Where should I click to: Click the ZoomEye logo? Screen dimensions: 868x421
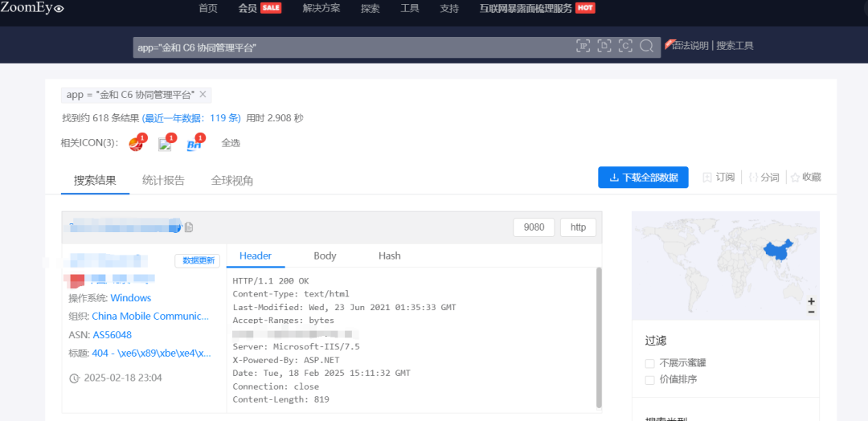pyautogui.click(x=32, y=8)
